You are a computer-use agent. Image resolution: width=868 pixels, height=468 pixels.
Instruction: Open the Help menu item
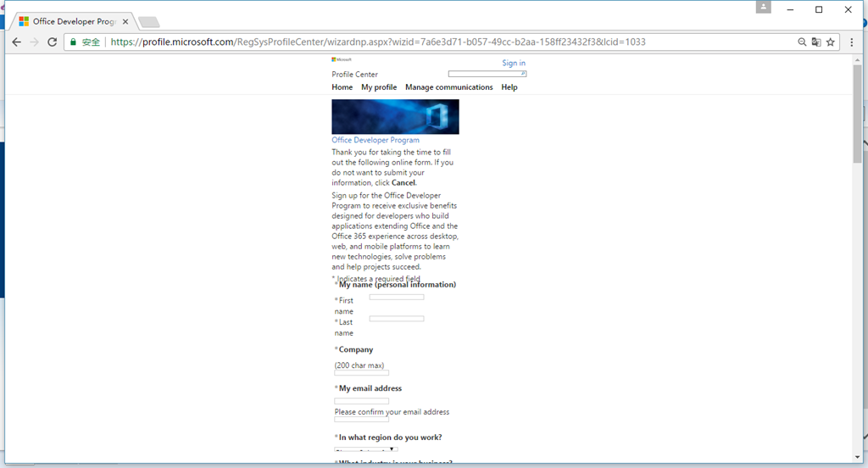coord(509,87)
